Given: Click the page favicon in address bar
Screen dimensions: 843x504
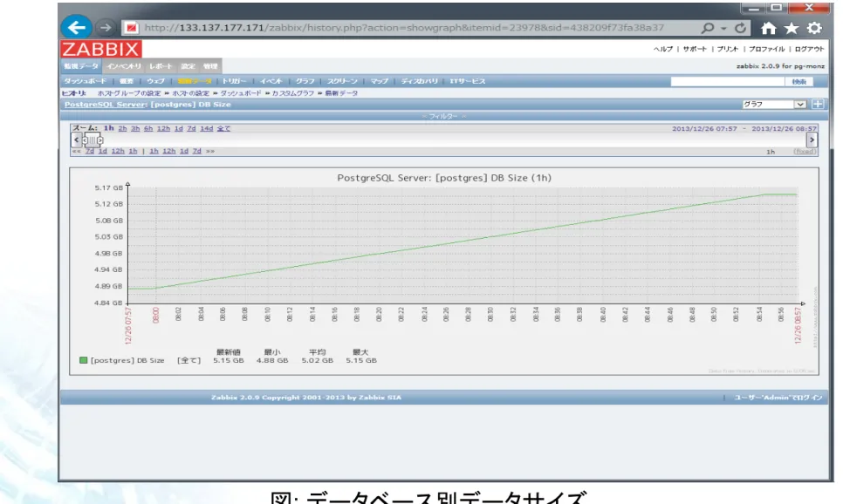Looking at the screenshot, I should click(x=132, y=28).
